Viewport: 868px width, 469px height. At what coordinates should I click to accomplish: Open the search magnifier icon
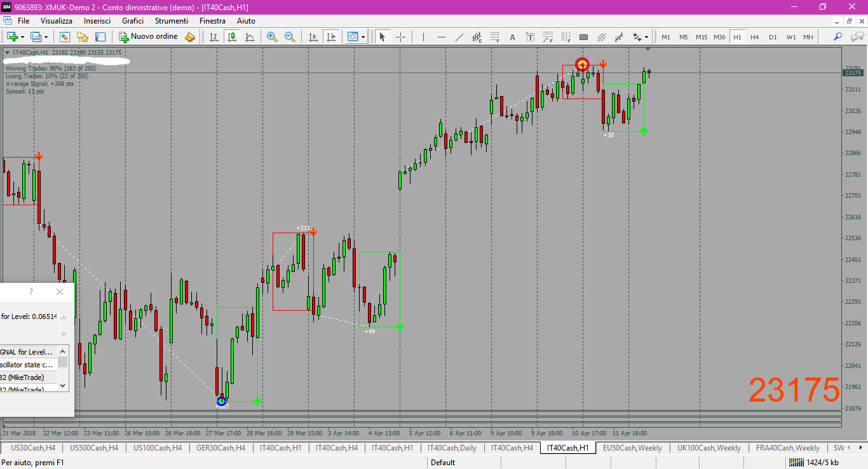pyautogui.click(x=838, y=37)
